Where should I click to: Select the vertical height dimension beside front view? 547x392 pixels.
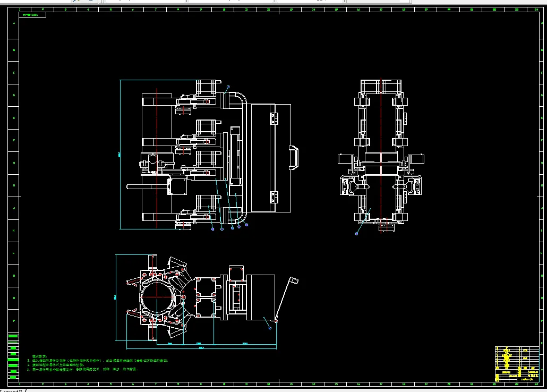tap(119, 155)
